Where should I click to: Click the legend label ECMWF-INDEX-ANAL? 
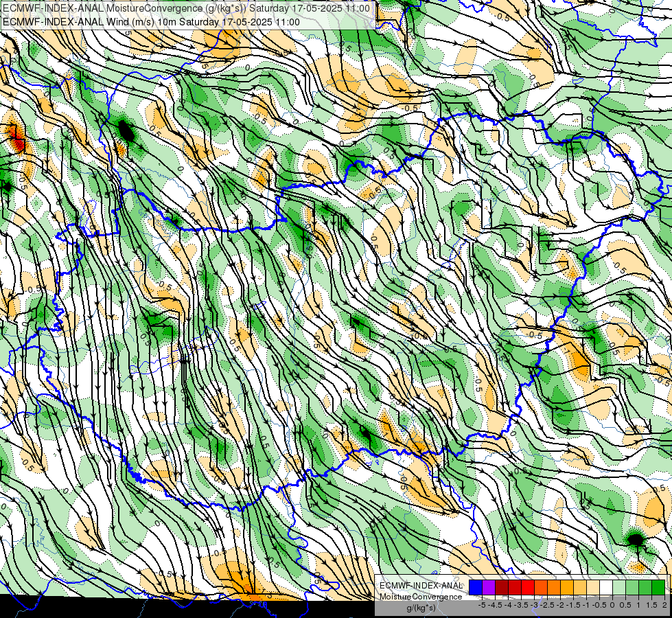421,586
